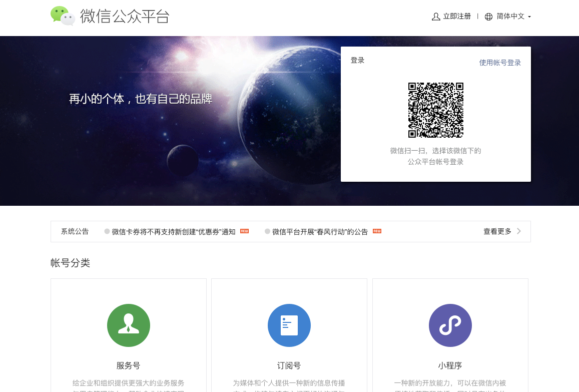Click the 微信公众平台 title text

point(125,16)
